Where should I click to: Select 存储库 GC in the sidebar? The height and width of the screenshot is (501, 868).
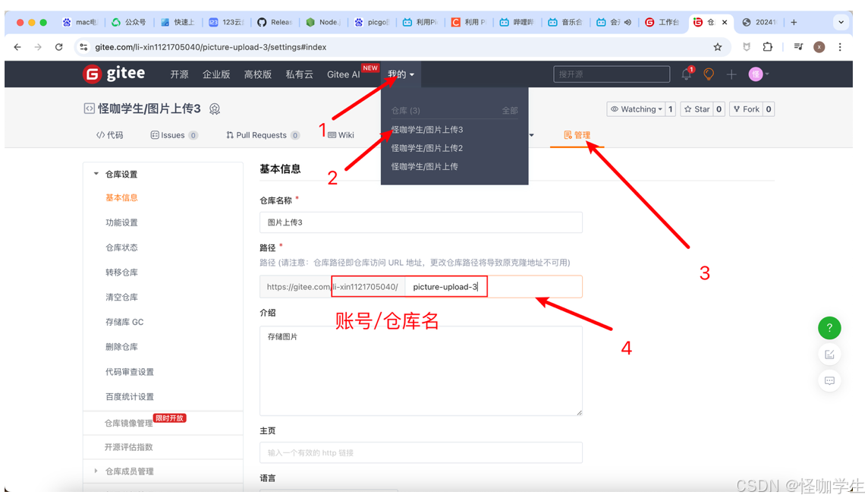[x=124, y=322]
